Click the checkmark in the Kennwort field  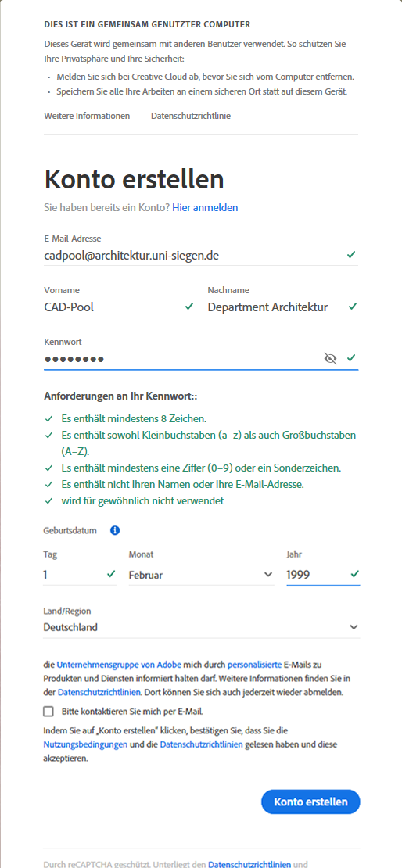pos(351,358)
